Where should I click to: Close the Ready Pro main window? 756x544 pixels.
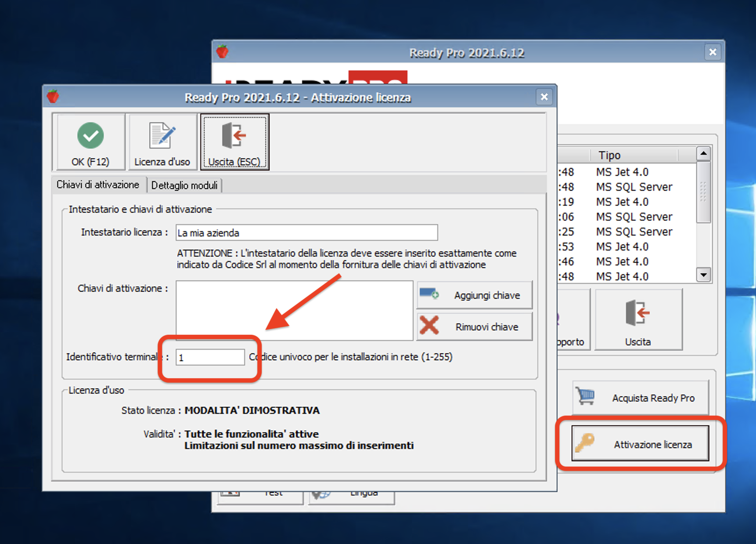tap(712, 52)
